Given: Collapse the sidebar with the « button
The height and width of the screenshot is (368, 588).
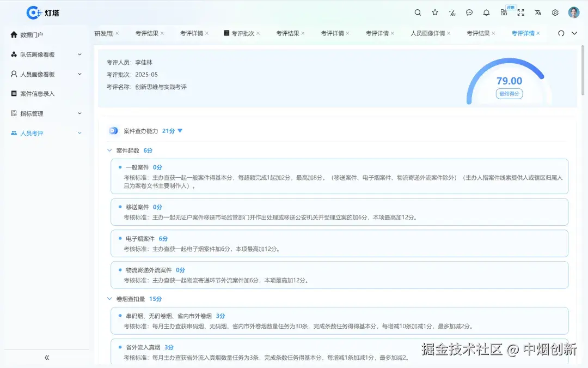Looking at the screenshot, I should coord(46,357).
